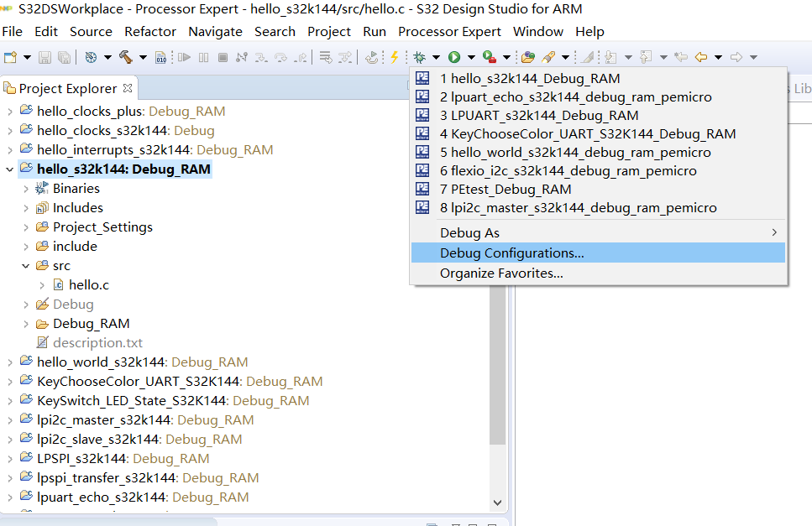Click the build configuration manage icon
The width and height of the screenshot is (812, 526).
91,57
